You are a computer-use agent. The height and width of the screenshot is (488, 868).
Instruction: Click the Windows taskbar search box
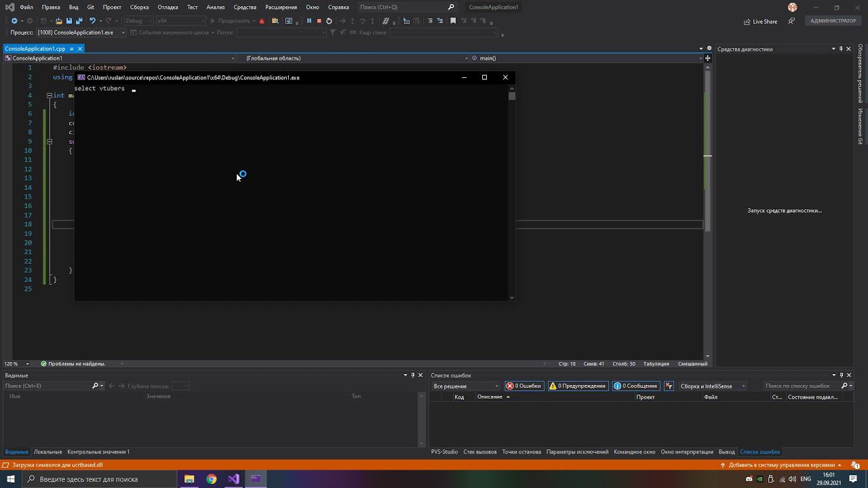[x=98, y=479]
